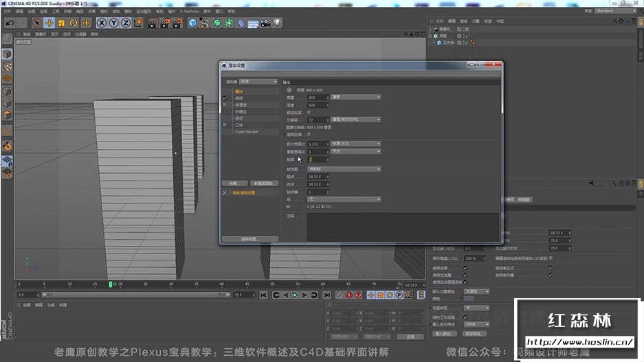The width and height of the screenshot is (644, 362).
Task: Render the active view with clapperboard icon
Action: [x=153, y=23]
